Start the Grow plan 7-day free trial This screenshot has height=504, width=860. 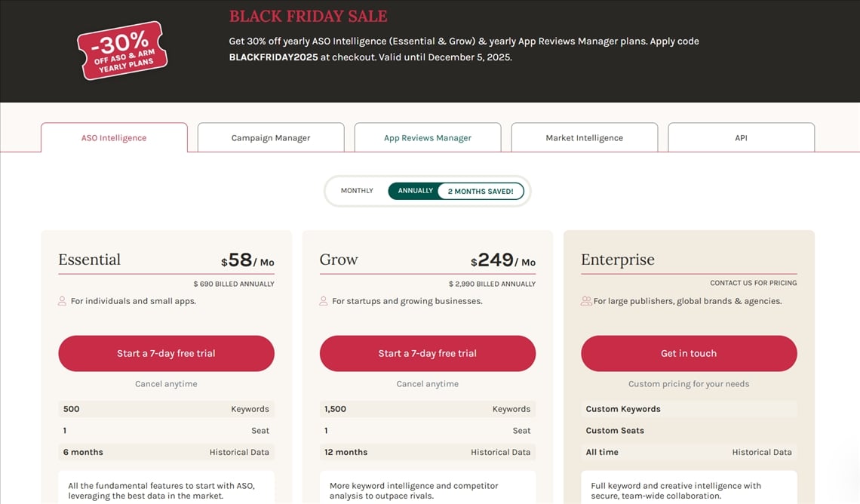pos(428,353)
